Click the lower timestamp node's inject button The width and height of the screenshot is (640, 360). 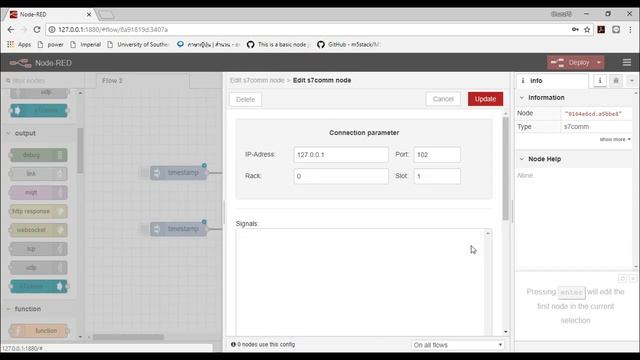pyautogui.click(x=144, y=229)
